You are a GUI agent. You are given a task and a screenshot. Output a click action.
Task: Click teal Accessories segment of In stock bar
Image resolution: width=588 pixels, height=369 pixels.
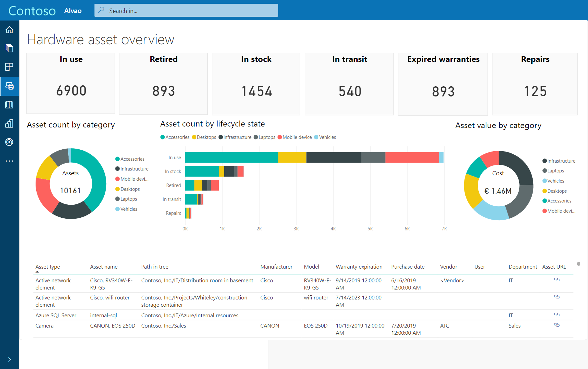pyautogui.click(x=202, y=171)
